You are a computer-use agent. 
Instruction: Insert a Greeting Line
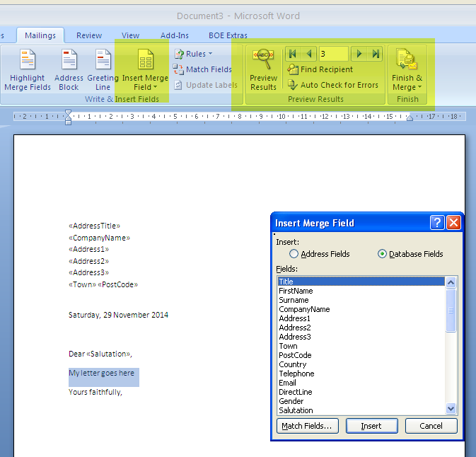[x=103, y=70]
